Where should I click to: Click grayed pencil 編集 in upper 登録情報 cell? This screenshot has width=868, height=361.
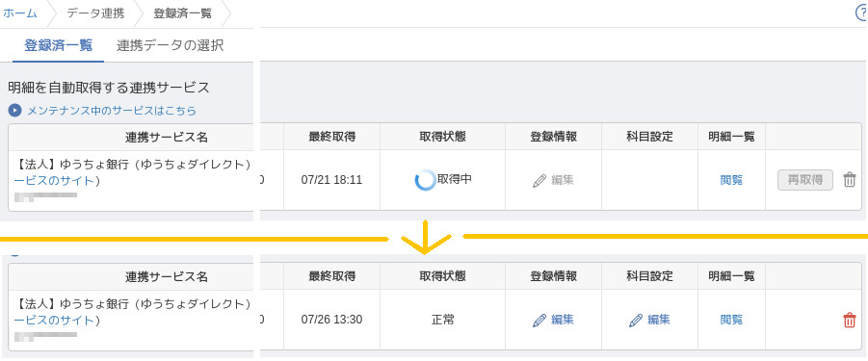point(552,180)
